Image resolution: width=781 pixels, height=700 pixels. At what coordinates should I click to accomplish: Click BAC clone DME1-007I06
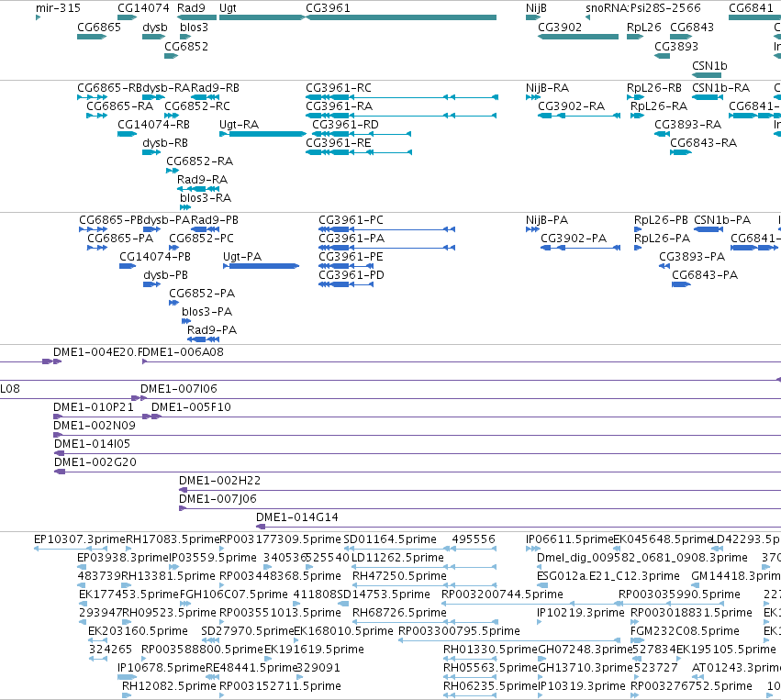pos(461,398)
